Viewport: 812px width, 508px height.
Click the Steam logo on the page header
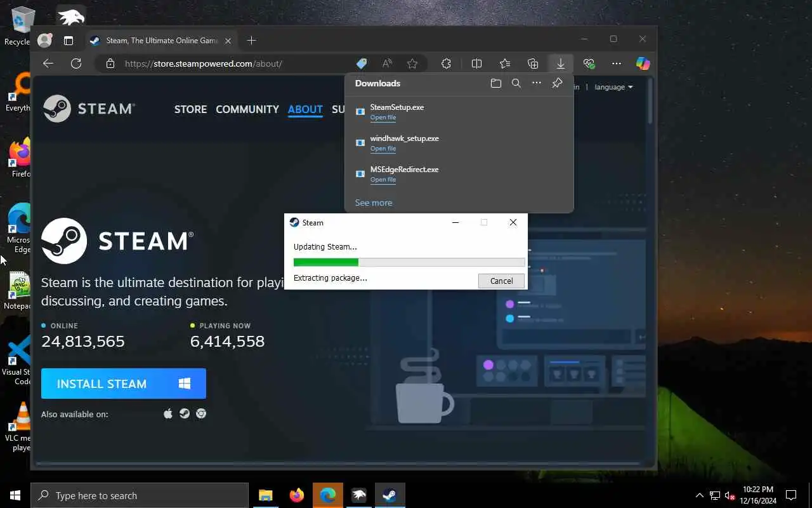[x=89, y=109]
